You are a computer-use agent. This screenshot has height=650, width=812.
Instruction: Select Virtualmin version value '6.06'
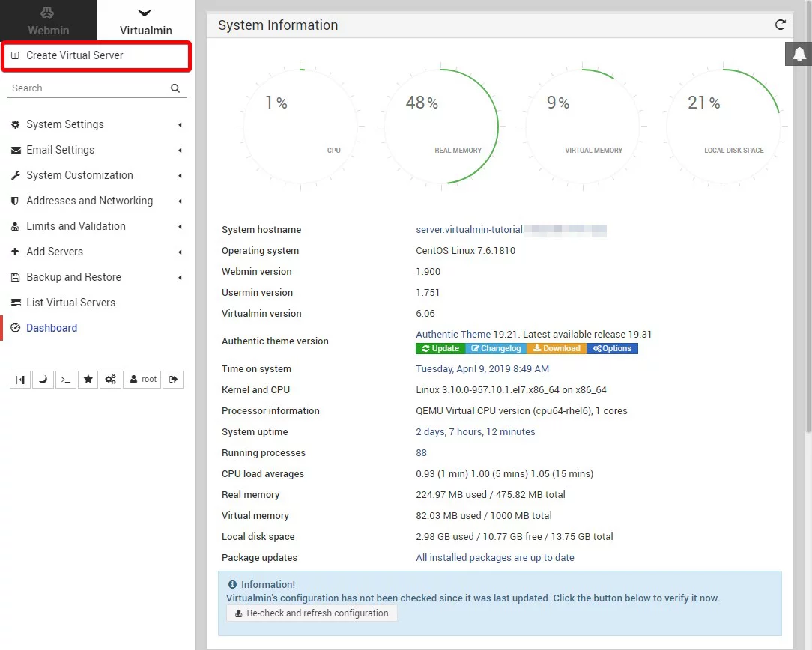(425, 314)
